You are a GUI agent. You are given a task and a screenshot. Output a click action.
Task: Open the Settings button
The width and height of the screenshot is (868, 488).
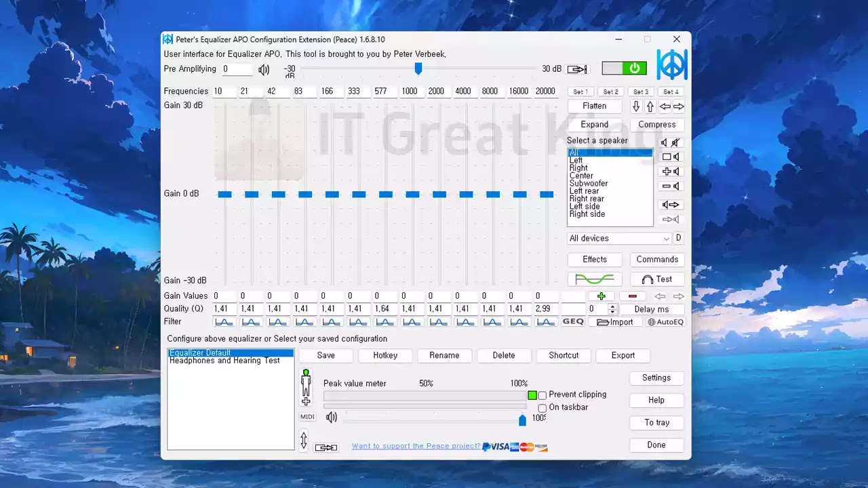(656, 378)
